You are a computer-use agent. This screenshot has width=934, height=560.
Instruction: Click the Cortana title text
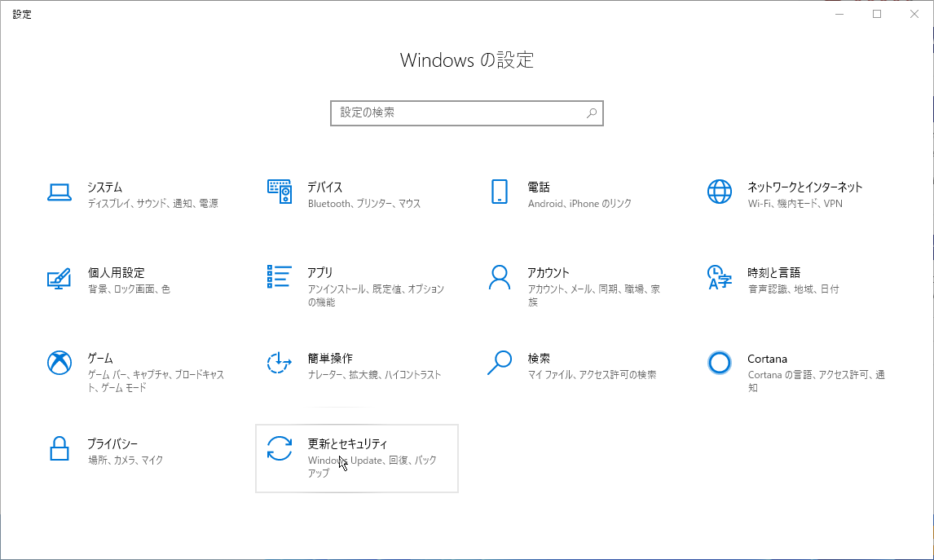(x=767, y=359)
